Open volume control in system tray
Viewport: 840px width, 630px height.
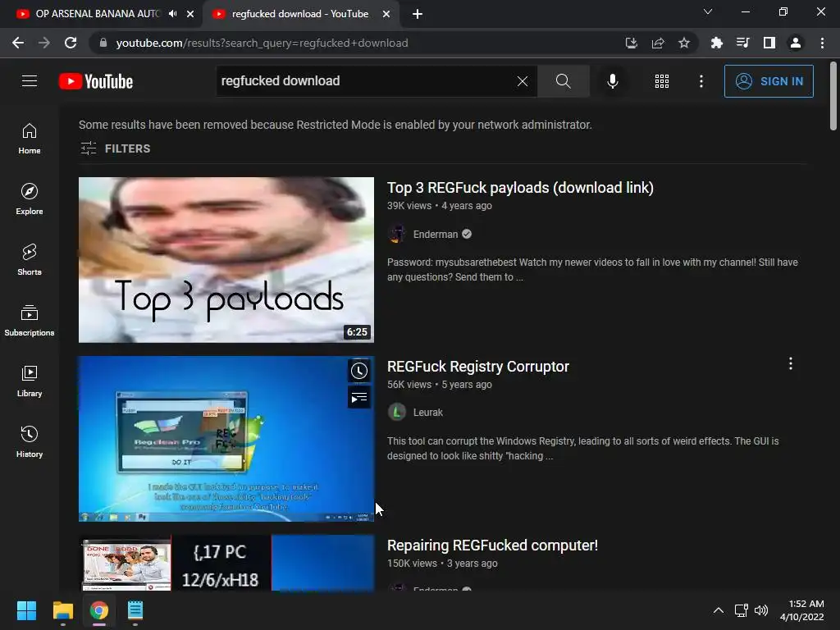[x=761, y=610]
